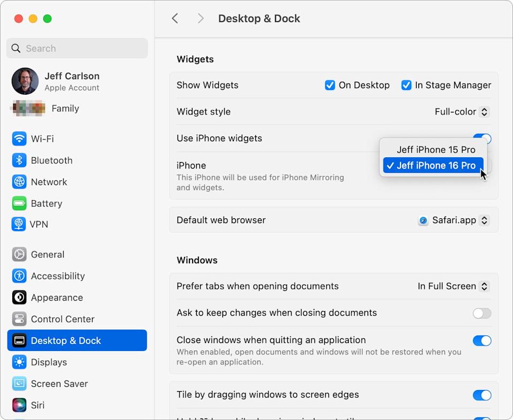This screenshot has height=420, width=513.
Task: Click the Search field
Action: (x=77, y=48)
